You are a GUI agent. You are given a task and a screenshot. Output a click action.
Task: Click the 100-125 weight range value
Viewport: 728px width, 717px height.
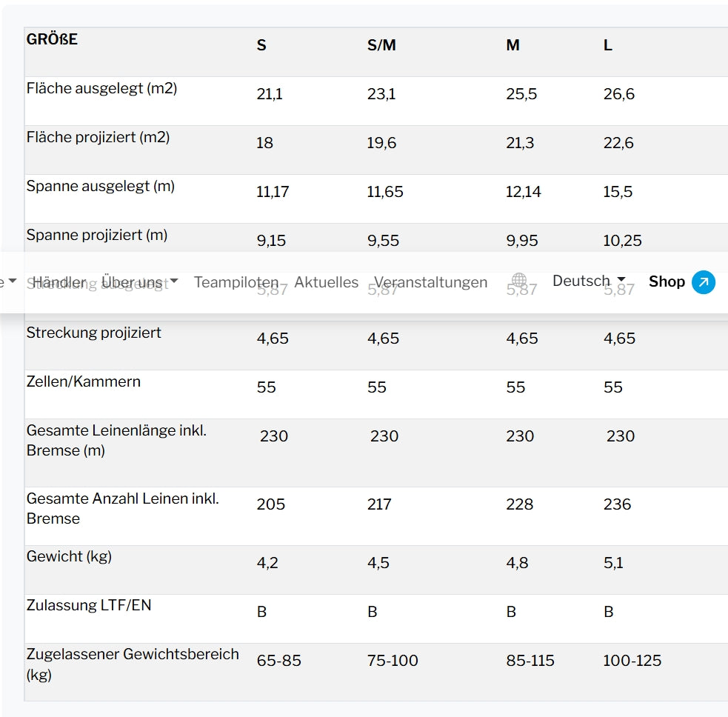(632, 661)
